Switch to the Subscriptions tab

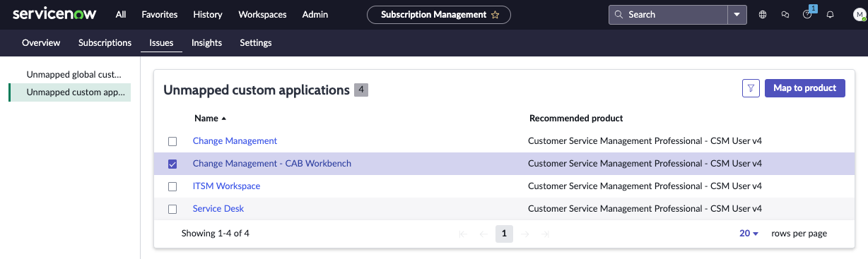pos(105,42)
